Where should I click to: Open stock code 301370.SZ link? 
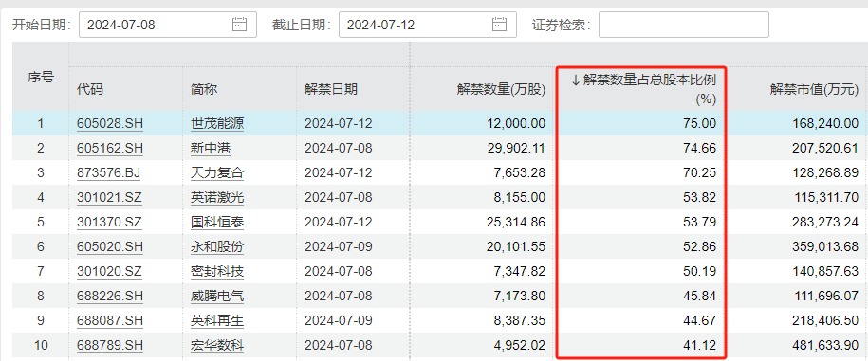[x=110, y=223]
